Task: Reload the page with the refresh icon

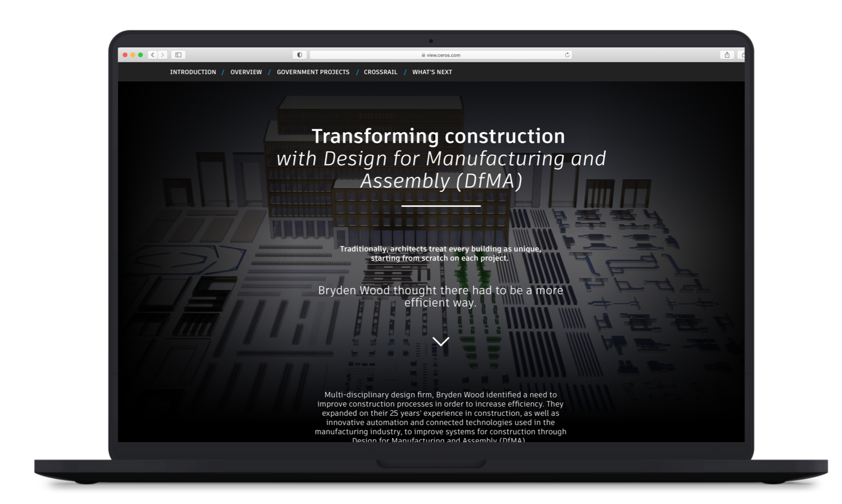Action: [567, 55]
